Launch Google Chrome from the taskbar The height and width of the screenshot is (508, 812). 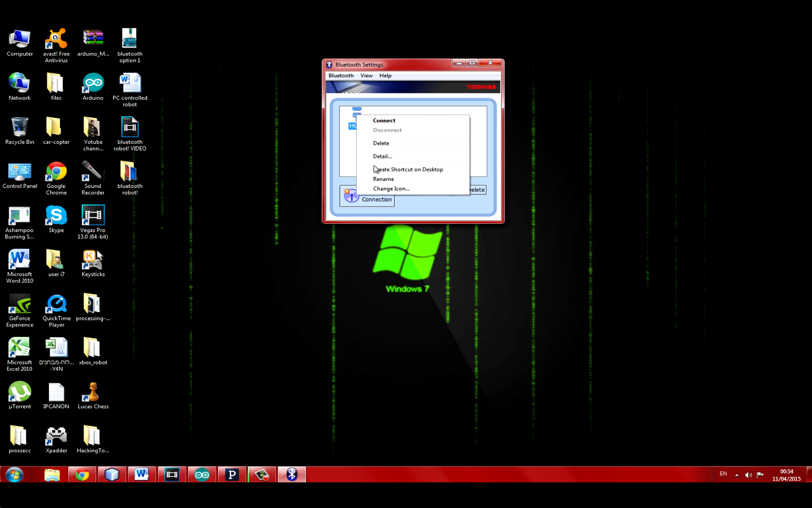coord(82,475)
